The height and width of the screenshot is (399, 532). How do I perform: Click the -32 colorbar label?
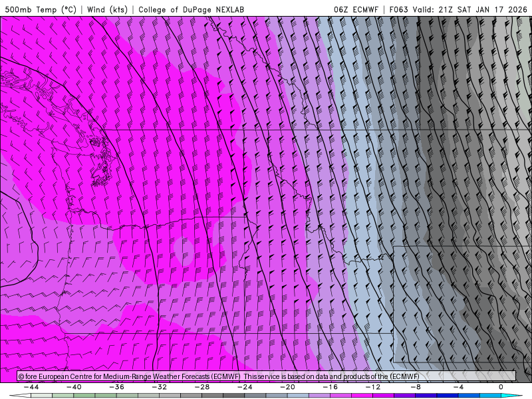(159, 387)
